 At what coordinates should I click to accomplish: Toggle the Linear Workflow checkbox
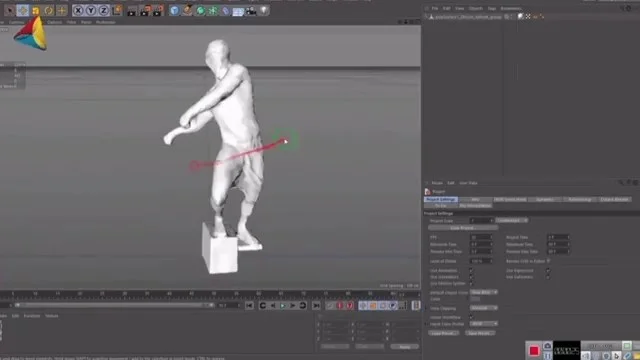(x=471, y=317)
